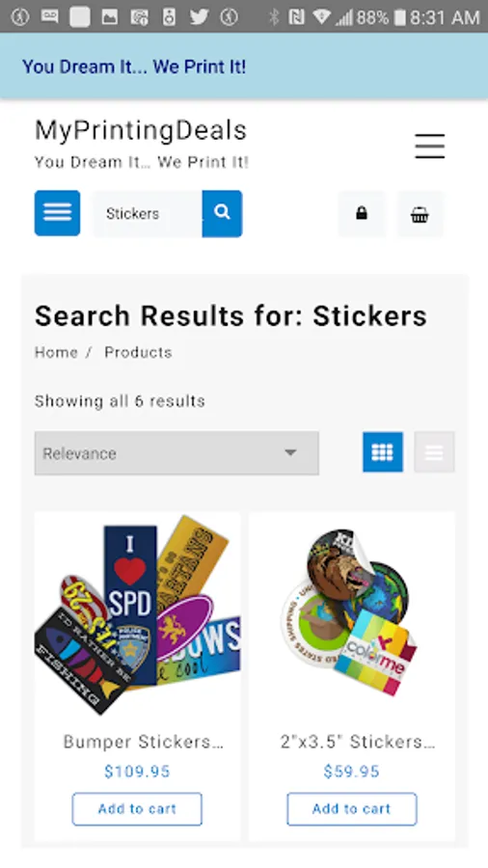The height and width of the screenshot is (868, 488).
Task: Open Products breadcrumb link
Action: tap(138, 353)
